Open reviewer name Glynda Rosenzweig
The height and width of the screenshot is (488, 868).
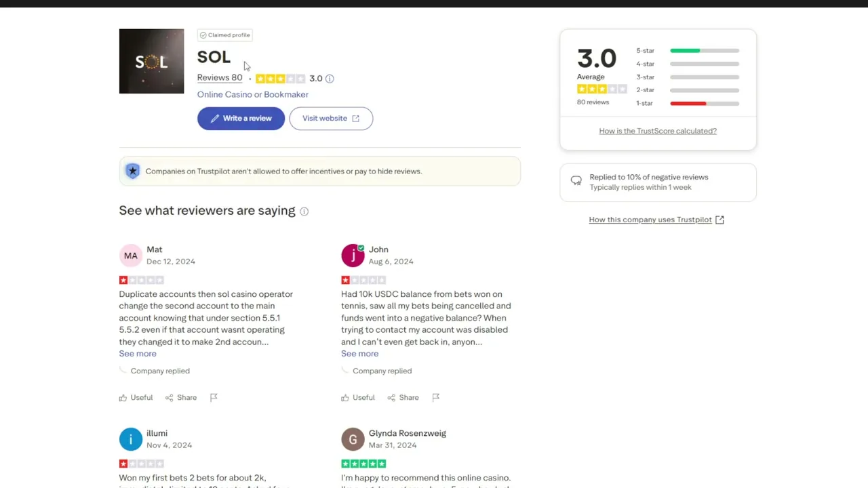408,433
